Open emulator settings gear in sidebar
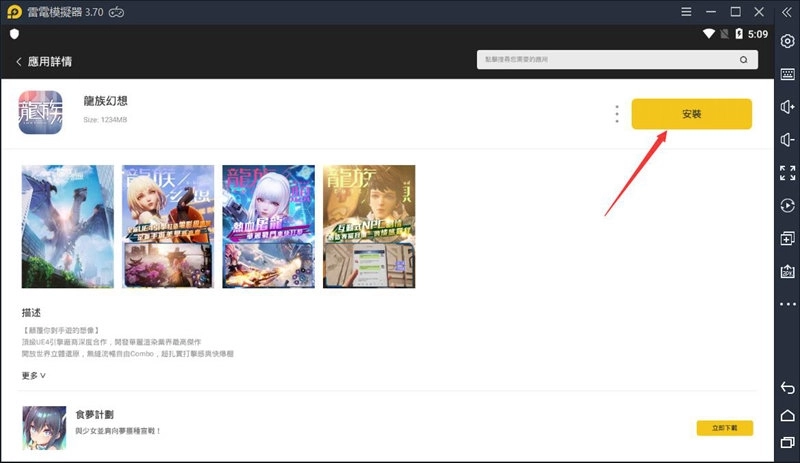Image resolution: width=800 pixels, height=463 pixels. [787, 41]
